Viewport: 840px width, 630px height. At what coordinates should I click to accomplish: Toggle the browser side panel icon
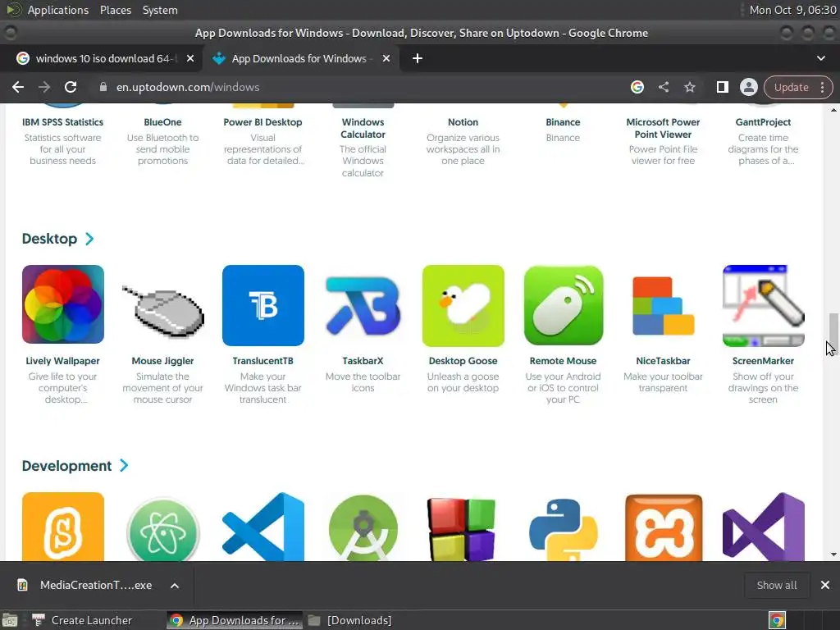point(722,87)
